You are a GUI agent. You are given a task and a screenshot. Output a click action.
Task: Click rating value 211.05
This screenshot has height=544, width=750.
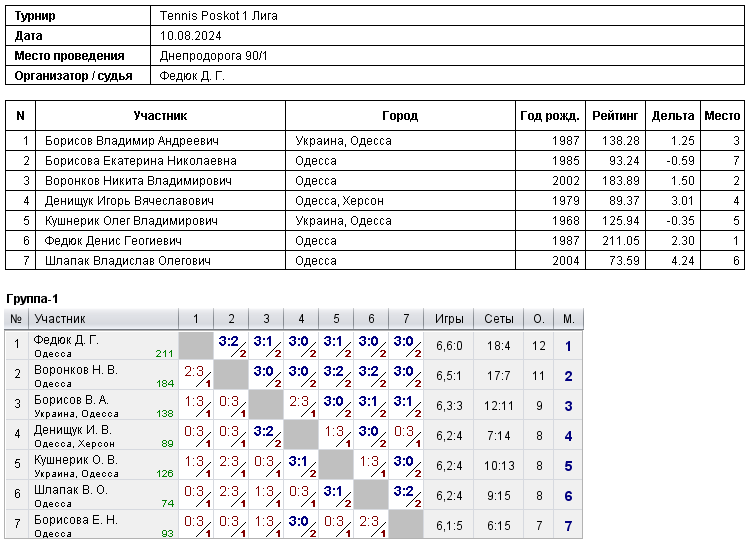point(621,241)
